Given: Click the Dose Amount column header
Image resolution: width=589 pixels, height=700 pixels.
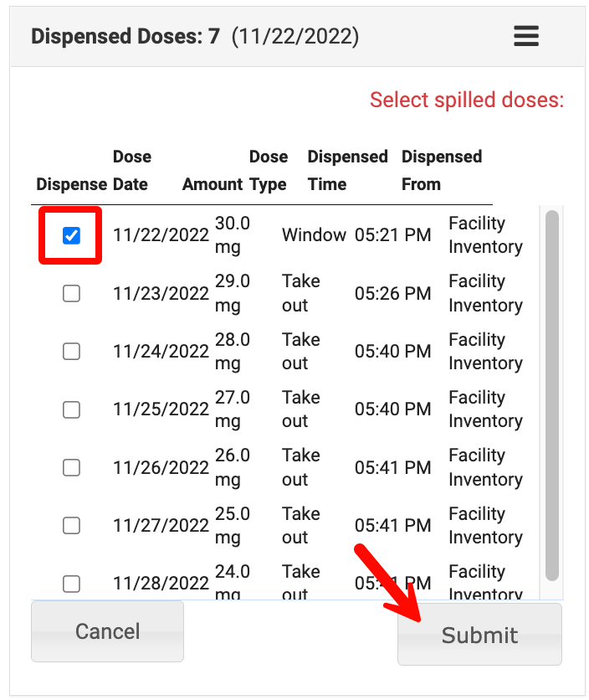Looking at the screenshot, I should click(213, 184).
